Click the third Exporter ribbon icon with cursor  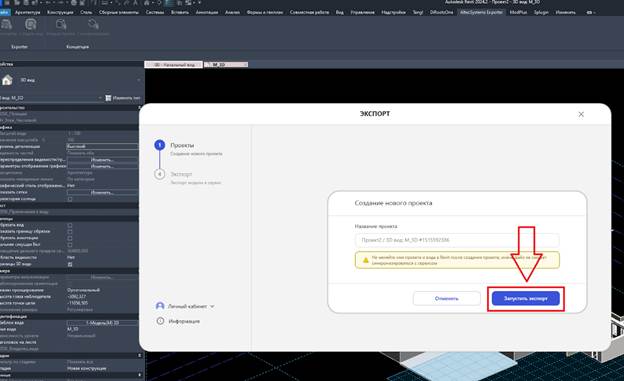pos(61,25)
